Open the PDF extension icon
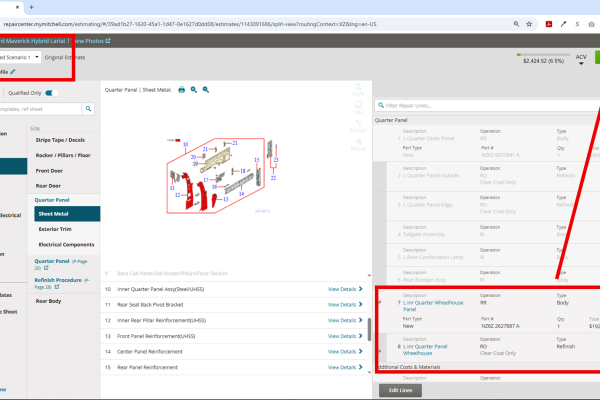 [549, 24]
